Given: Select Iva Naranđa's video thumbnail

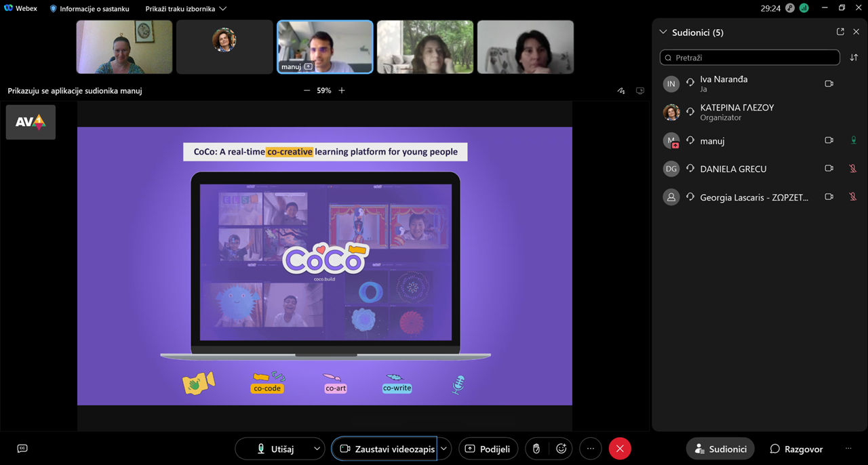Looking at the screenshot, I should pyautogui.click(x=124, y=47).
